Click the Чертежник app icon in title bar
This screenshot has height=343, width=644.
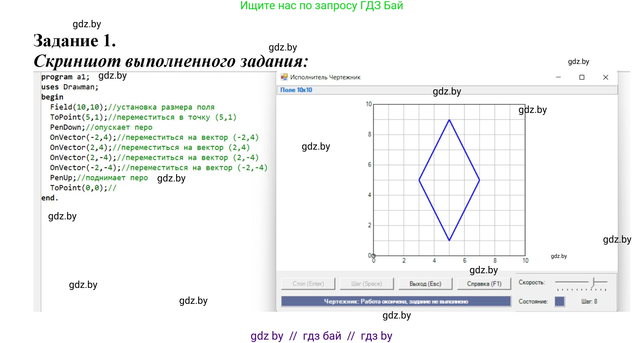point(285,77)
